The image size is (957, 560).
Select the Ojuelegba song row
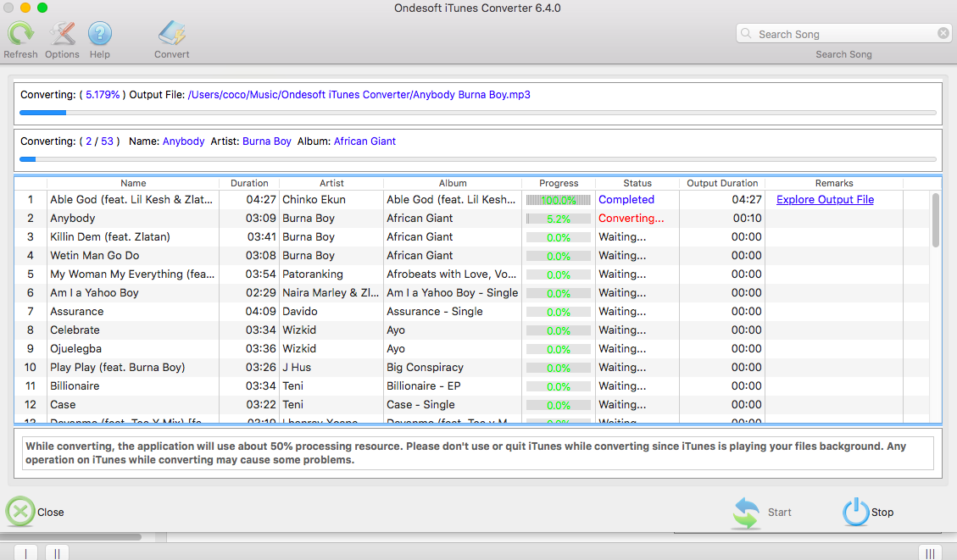click(473, 349)
